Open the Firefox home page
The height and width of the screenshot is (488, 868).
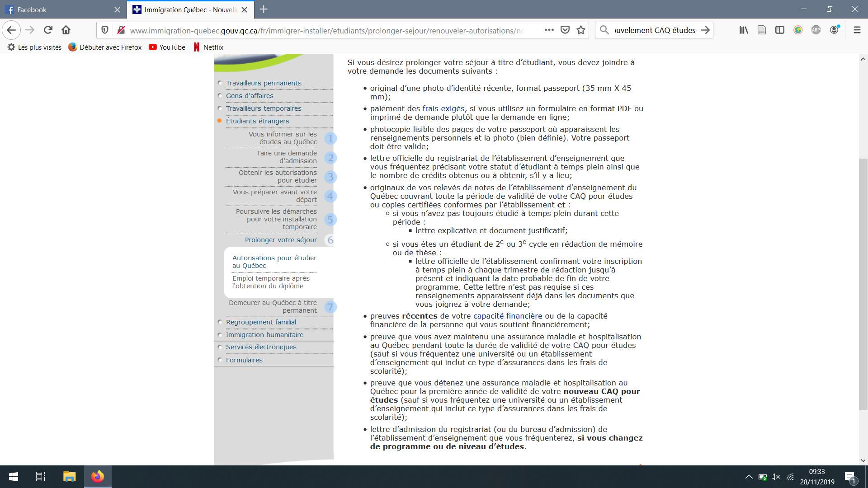coord(66,30)
